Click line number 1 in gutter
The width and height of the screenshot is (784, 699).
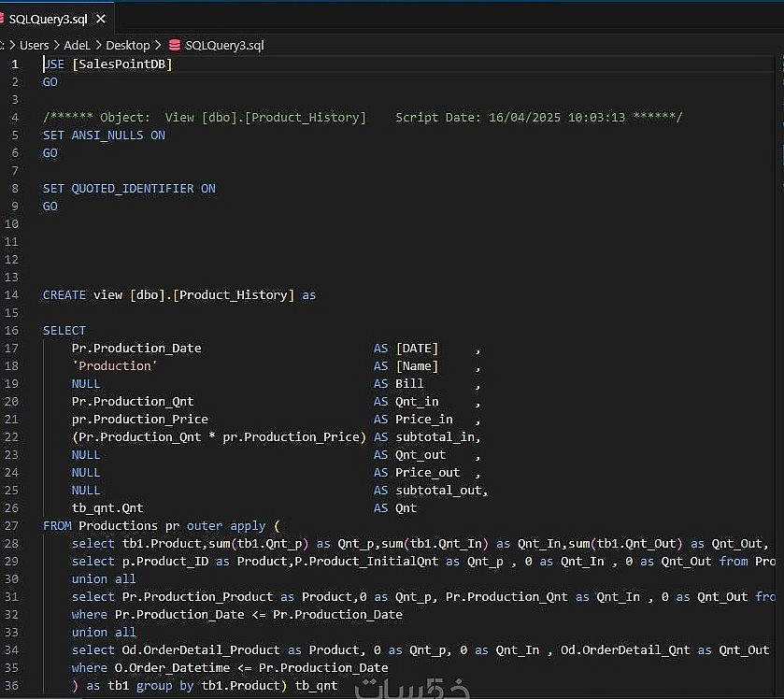[15, 64]
